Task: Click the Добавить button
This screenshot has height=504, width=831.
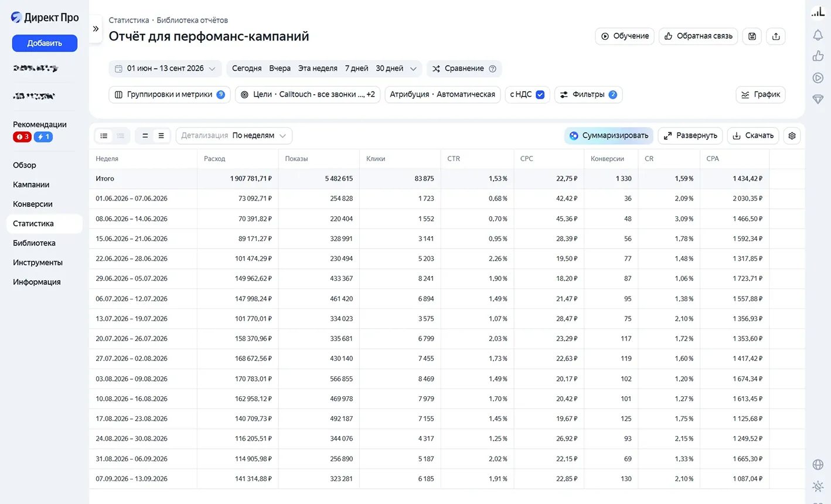Action: (45, 43)
